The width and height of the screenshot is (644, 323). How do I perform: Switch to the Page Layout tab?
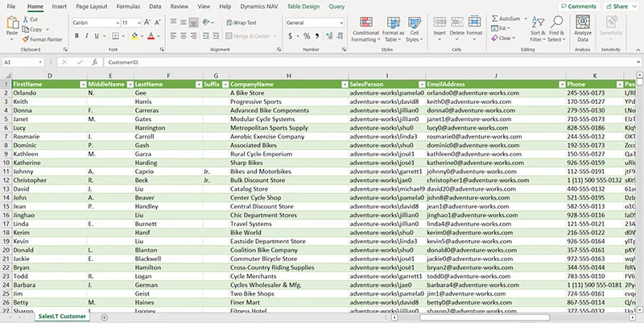point(92,6)
